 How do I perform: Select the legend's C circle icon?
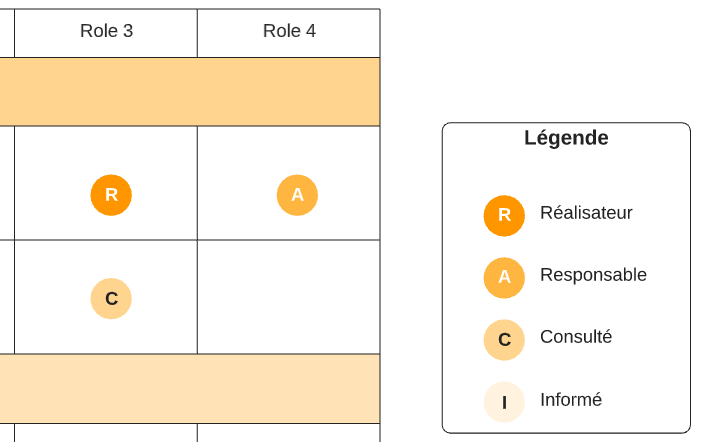(504, 339)
